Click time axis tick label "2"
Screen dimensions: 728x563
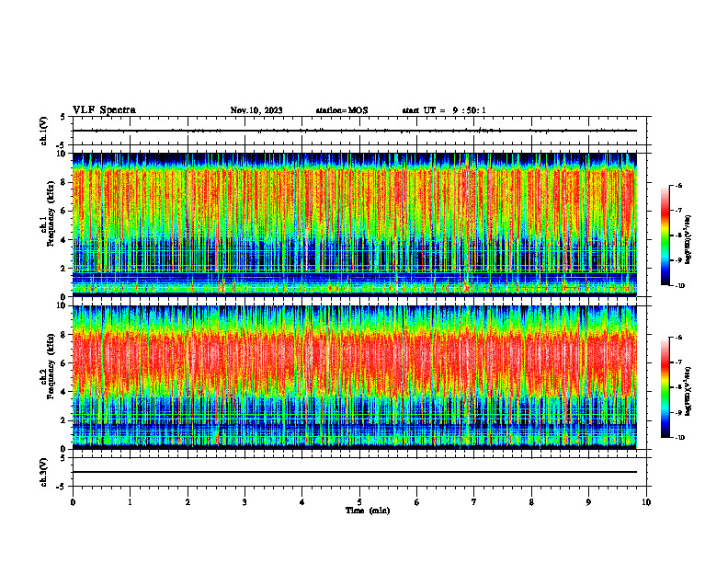pyautogui.click(x=188, y=502)
